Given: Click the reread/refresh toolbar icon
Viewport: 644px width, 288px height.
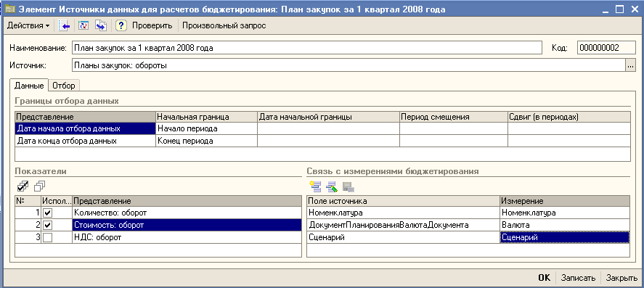Looking at the screenshot, I should [x=83, y=25].
